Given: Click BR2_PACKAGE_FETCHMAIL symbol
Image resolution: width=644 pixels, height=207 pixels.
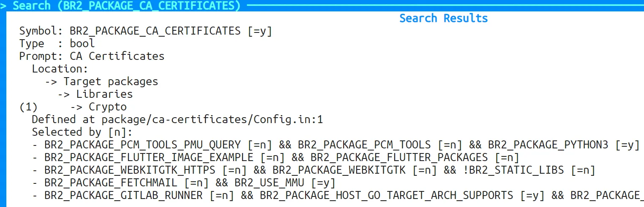Looking at the screenshot, I should coord(111,183).
